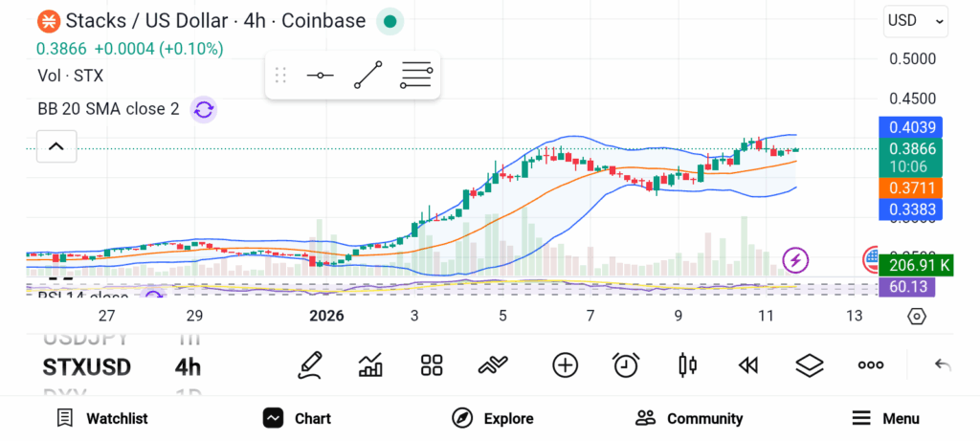The height and width of the screenshot is (441, 980).
Task: Select the horizontal line tool in toolbar
Action: click(320, 76)
